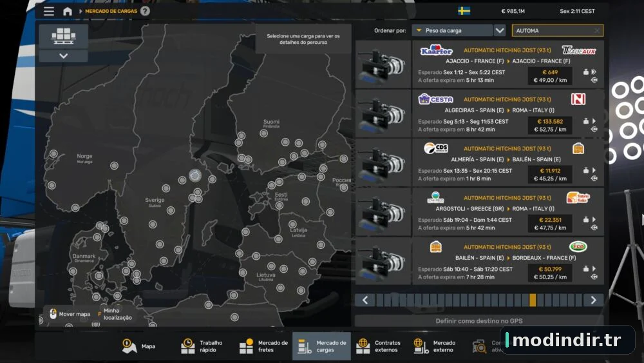Screen dimensions: 644x363
Task: Expand the chevron below the pallet icon
Action: pyautogui.click(x=63, y=55)
